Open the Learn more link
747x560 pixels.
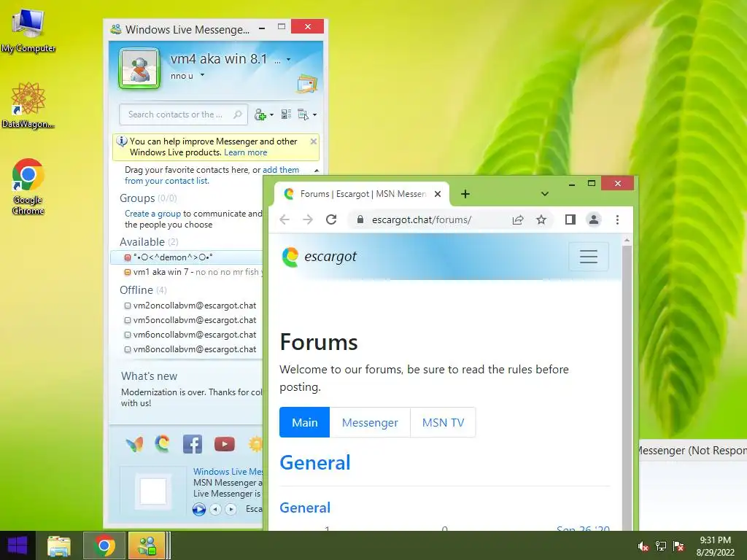pos(245,152)
